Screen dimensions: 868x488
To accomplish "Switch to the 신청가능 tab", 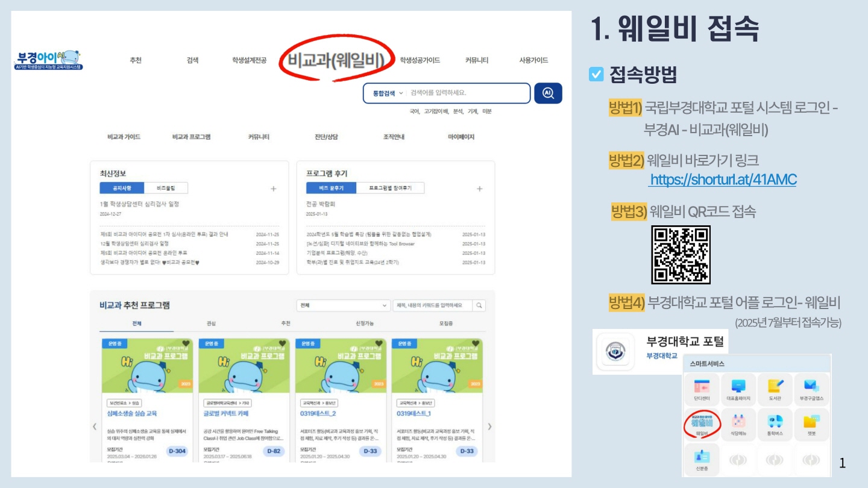I will [365, 324].
